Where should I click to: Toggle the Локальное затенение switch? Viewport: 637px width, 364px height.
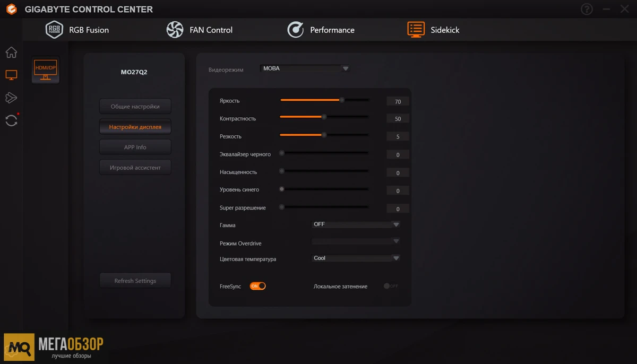pyautogui.click(x=391, y=286)
